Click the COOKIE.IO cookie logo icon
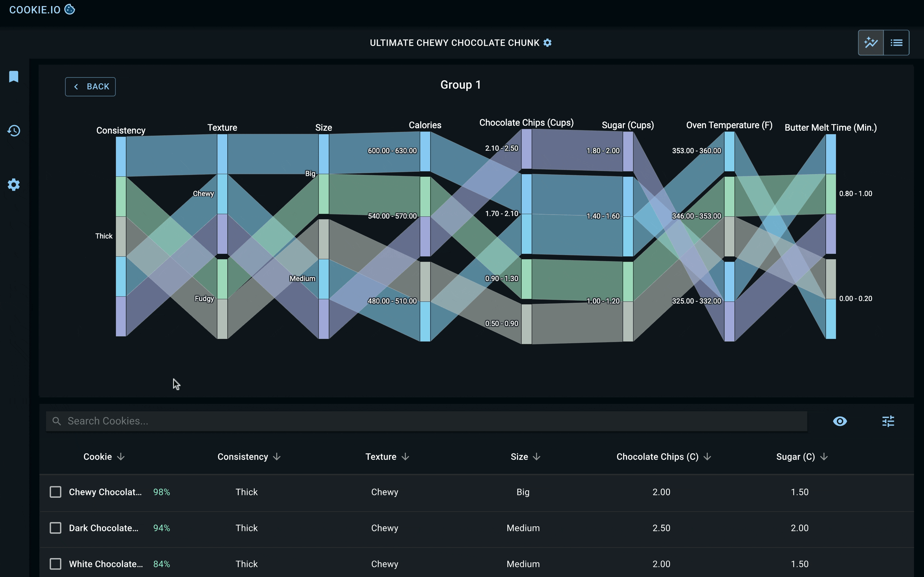 click(69, 9)
